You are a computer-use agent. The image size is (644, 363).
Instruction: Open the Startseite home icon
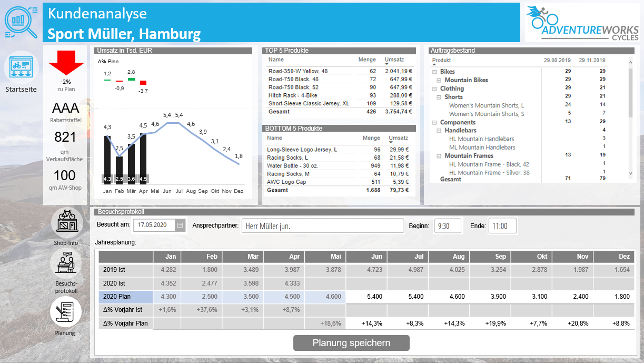[x=21, y=68]
